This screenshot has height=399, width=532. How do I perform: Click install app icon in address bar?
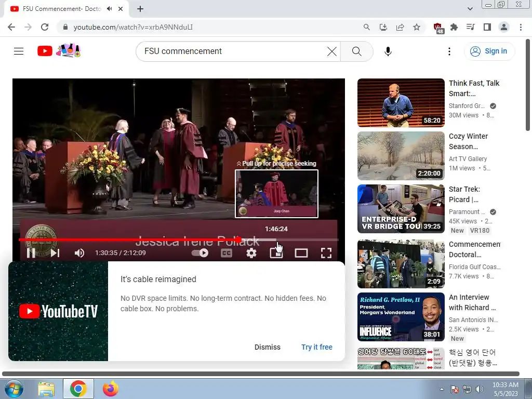tap(383, 27)
